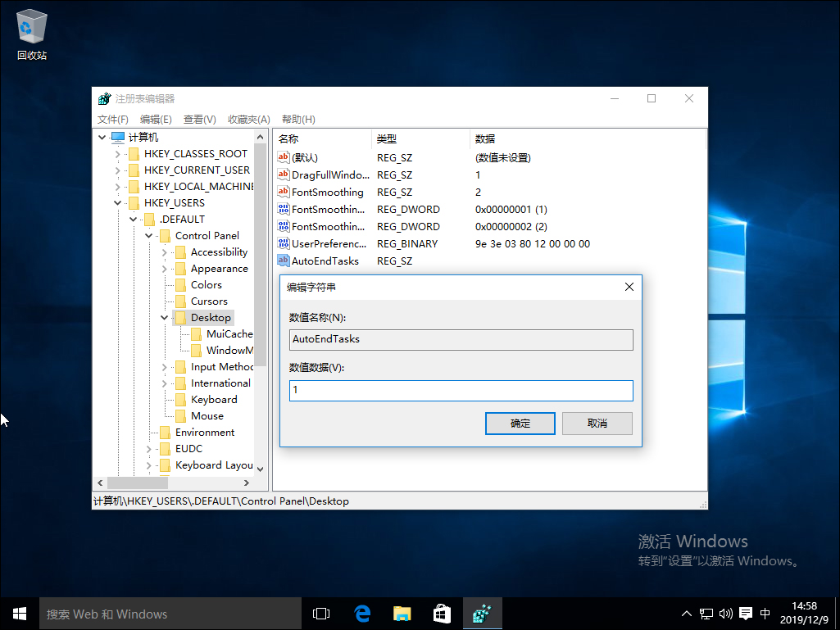Collapse the HKEY_USERS tree node

[x=117, y=202]
